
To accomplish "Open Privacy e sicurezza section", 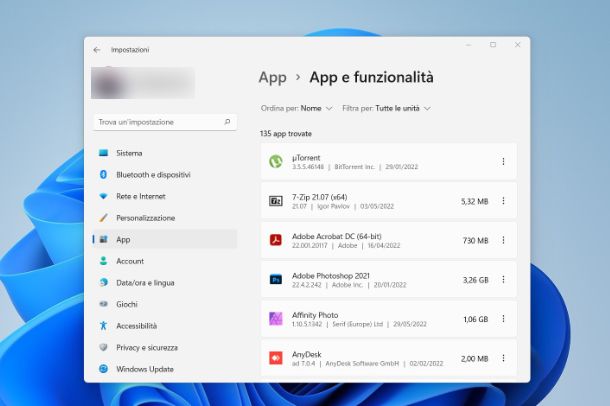I will [165, 347].
